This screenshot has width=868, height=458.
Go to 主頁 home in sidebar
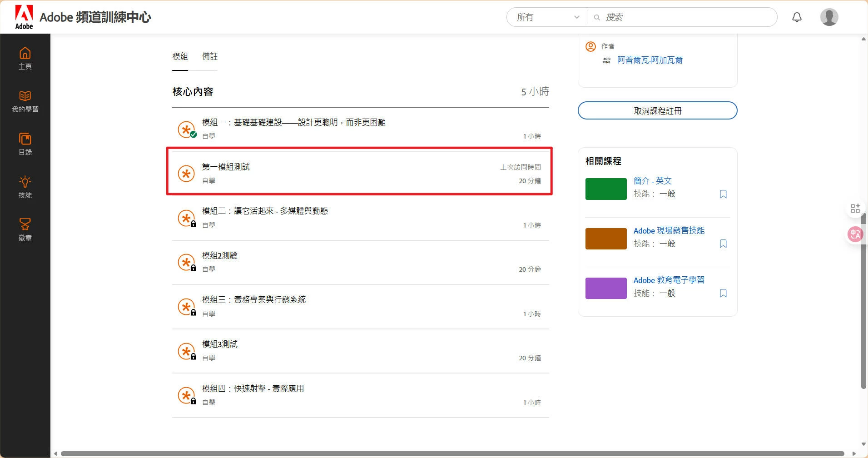point(25,59)
